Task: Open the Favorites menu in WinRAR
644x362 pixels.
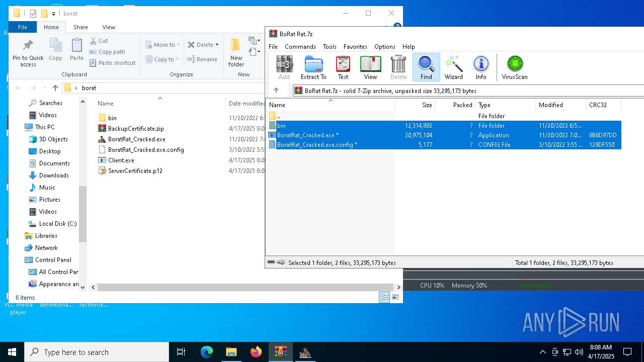Action: point(355,46)
